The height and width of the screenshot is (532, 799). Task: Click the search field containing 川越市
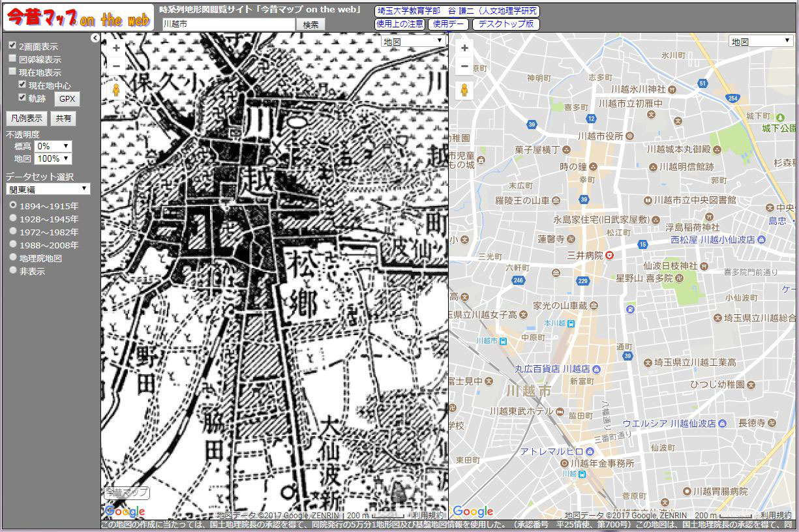228,24
